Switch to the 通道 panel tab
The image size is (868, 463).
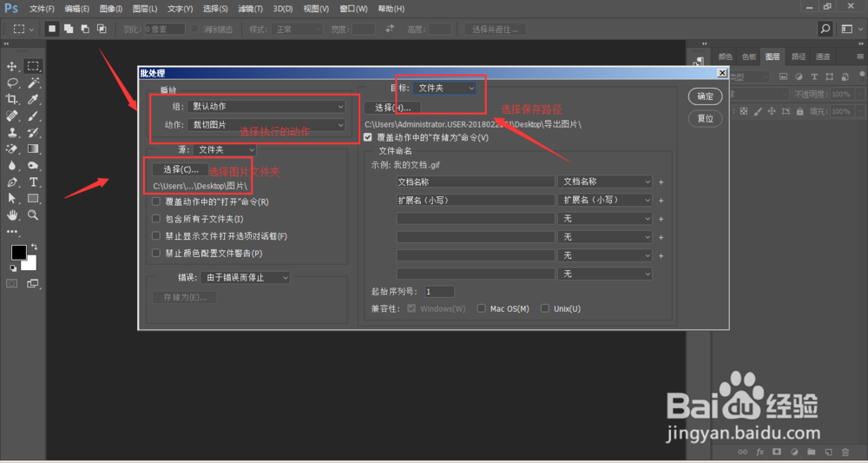click(823, 56)
